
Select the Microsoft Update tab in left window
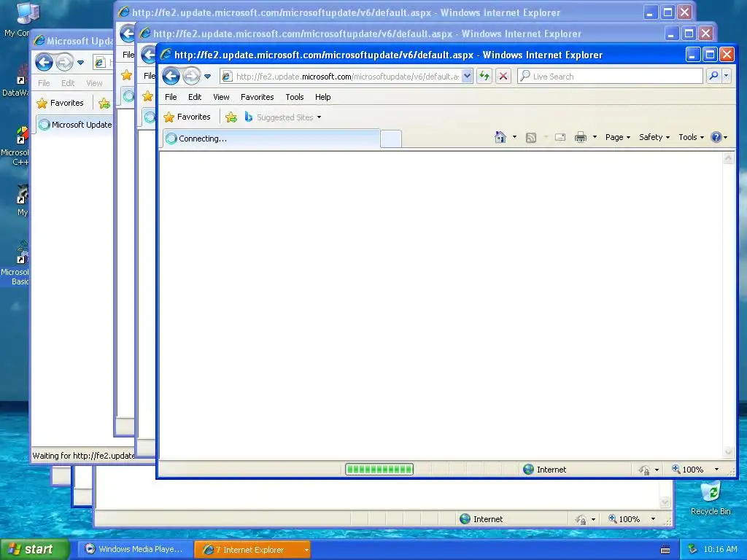pos(75,125)
